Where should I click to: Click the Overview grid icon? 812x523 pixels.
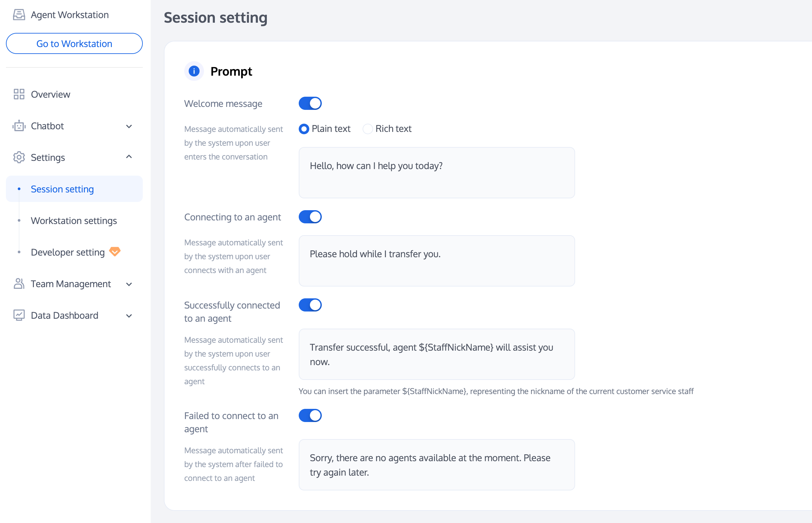pyautogui.click(x=19, y=94)
